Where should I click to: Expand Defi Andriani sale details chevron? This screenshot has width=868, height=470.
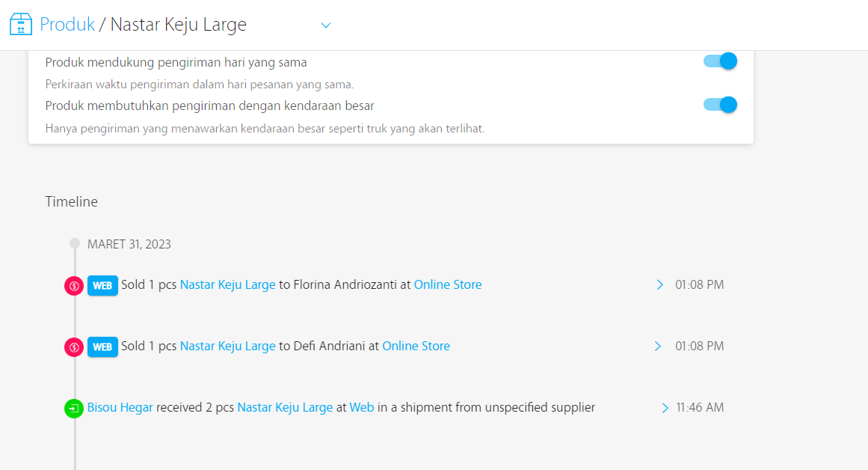click(x=658, y=346)
